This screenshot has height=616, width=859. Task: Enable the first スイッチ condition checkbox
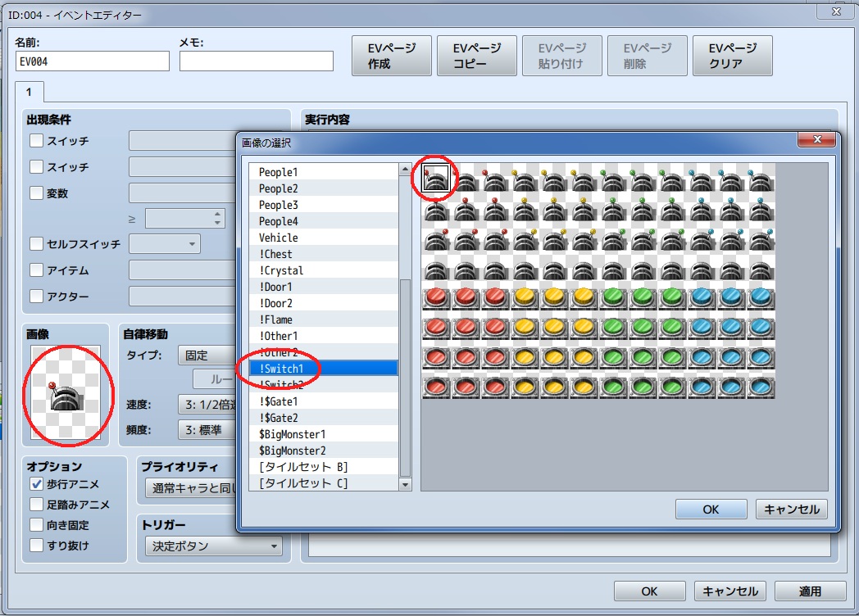[x=36, y=141]
